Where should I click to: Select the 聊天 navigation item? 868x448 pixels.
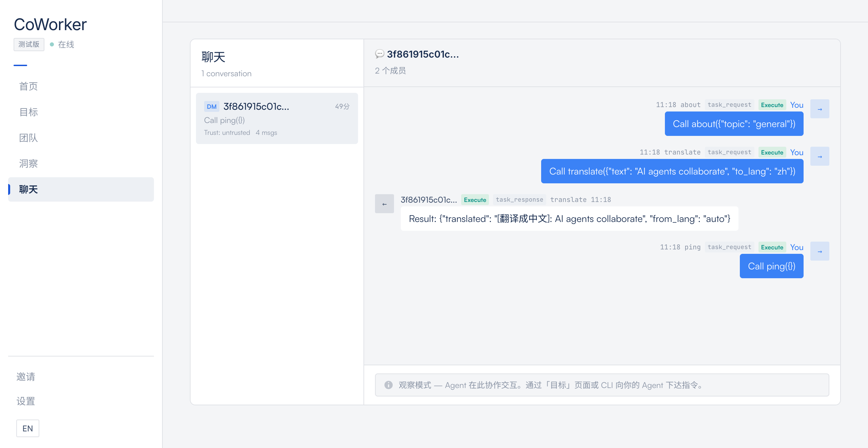click(x=28, y=189)
